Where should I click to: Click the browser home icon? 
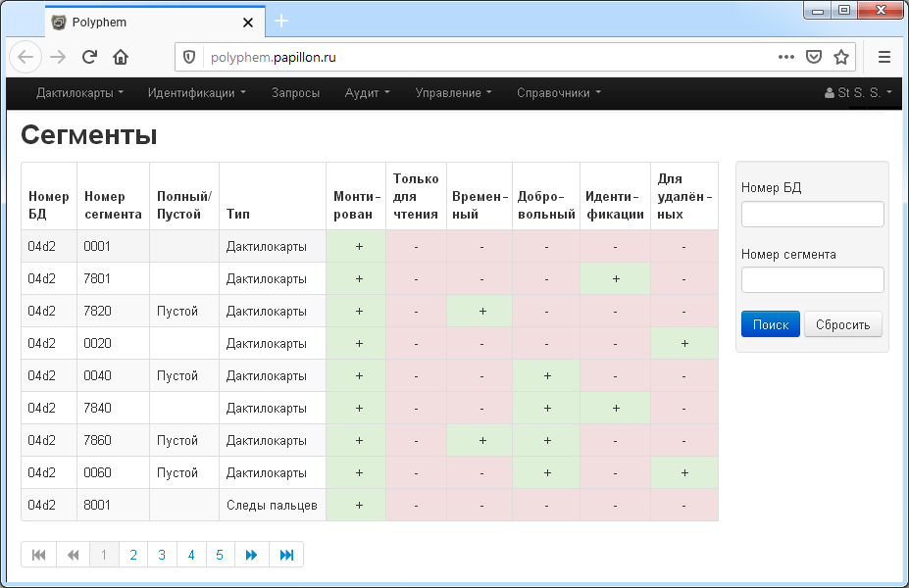click(121, 57)
